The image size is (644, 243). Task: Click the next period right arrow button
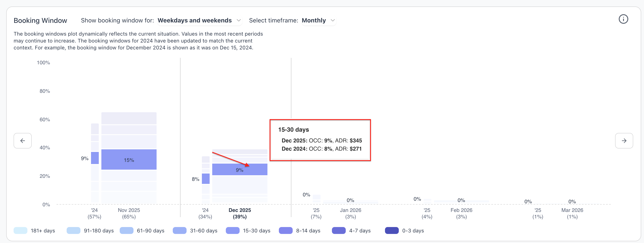tap(624, 141)
